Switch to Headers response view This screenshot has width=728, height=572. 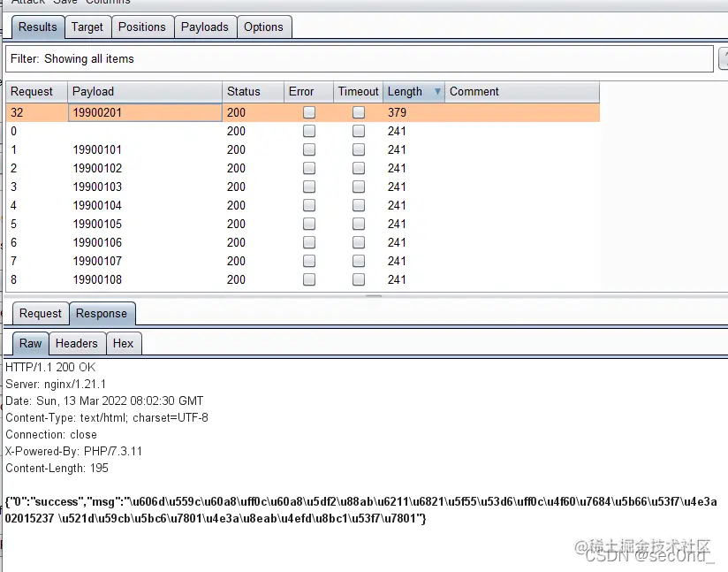click(77, 343)
